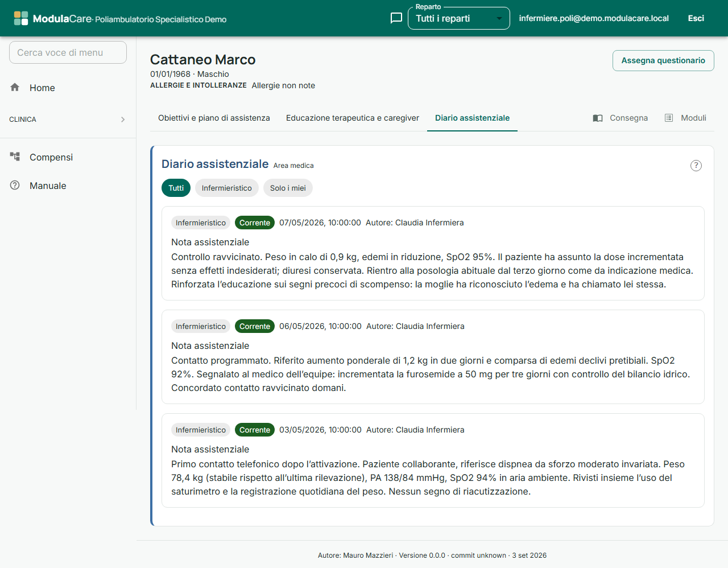Click the Assegna questionario button
Image resolution: width=728 pixels, height=568 pixels.
663,60
